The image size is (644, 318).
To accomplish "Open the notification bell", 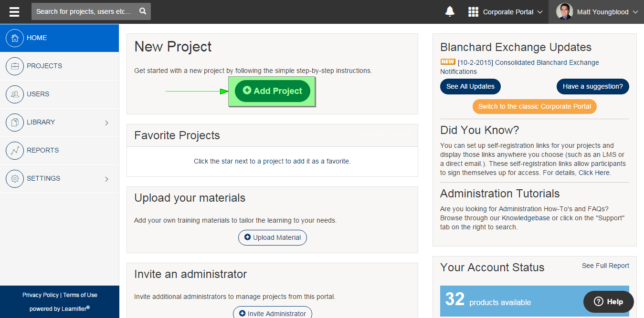I will point(449,10).
